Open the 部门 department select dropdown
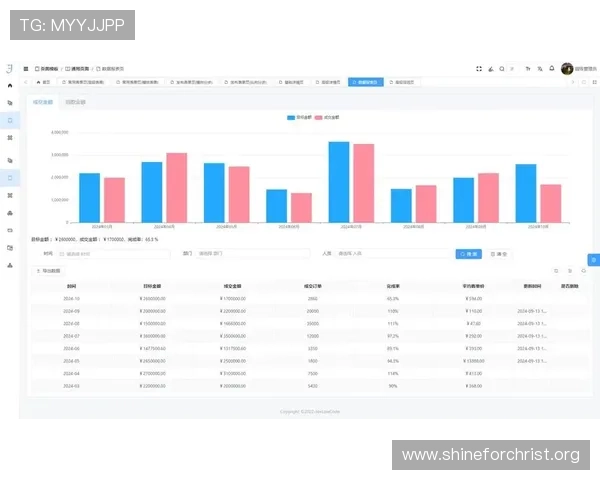 click(250, 254)
